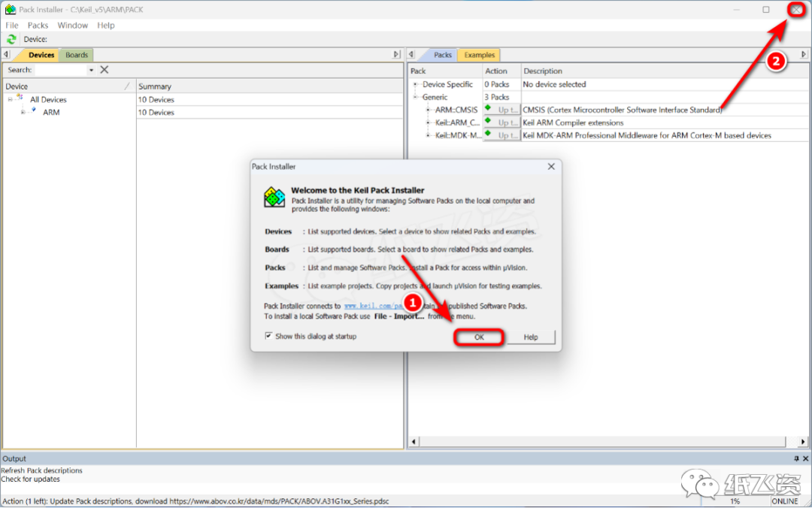
Task: Switch to the Packs tab
Action: click(x=442, y=55)
